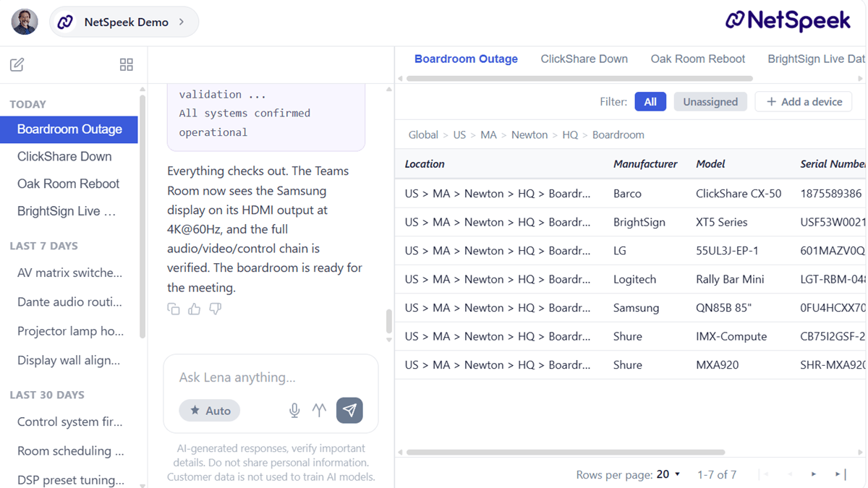This screenshot has width=868, height=488.
Task: Click the device table horizontal scrollbar
Action: (564, 453)
